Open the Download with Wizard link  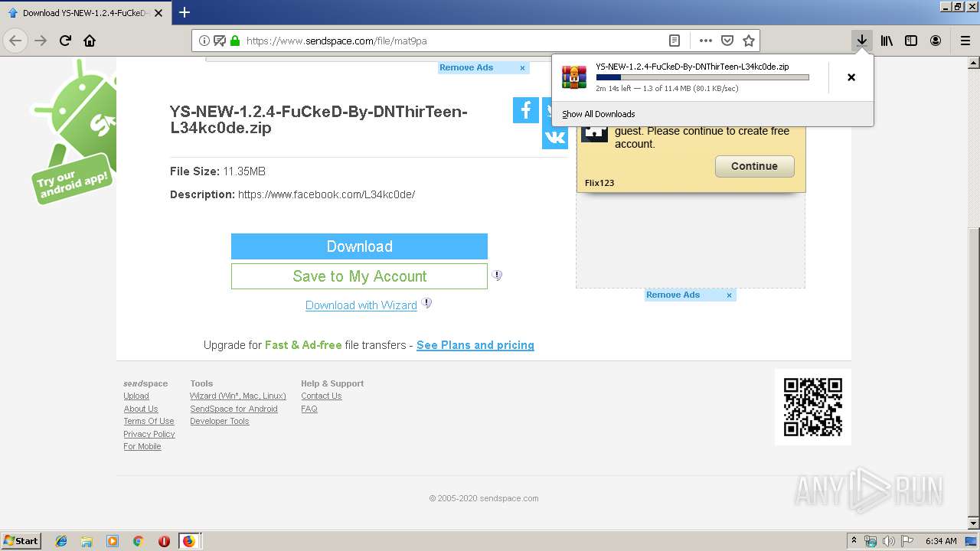[361, 305]
